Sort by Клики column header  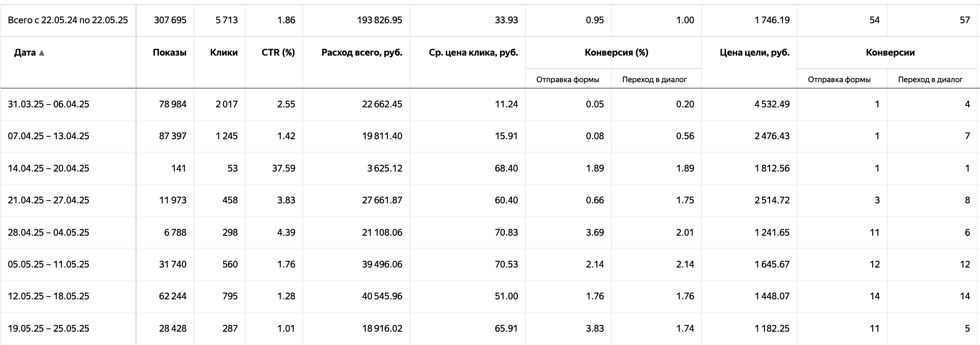click(x=224, y=52)
